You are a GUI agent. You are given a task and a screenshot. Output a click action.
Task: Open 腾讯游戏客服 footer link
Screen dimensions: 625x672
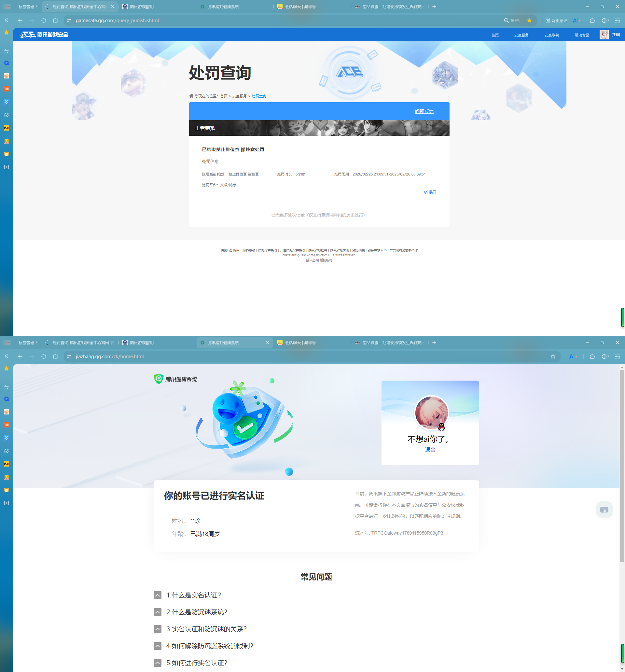[340, 250]
